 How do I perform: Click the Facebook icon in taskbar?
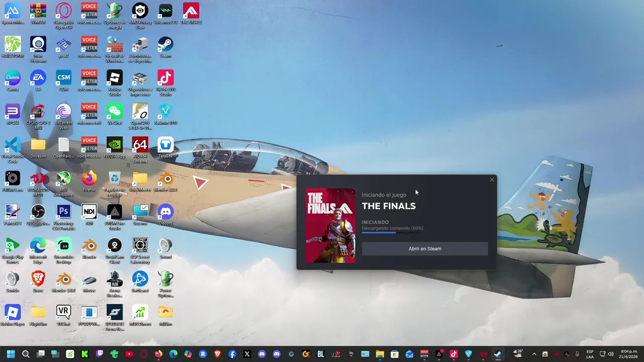[x=232, y=354]
